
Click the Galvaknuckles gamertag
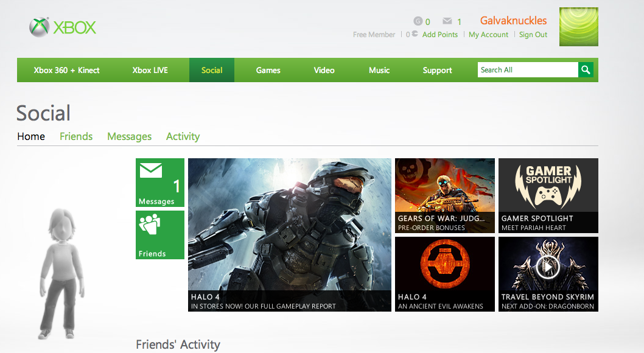click(513, 21)
